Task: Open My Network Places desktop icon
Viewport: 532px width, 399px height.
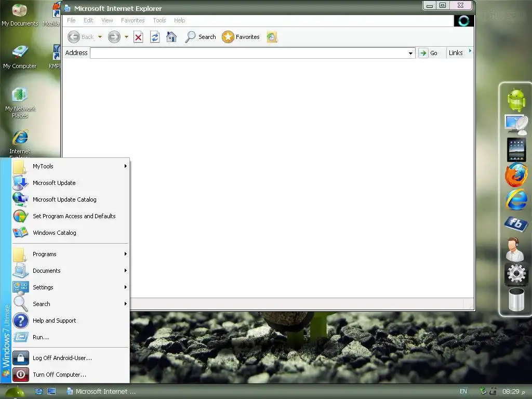Action: (x=20, y=103)
